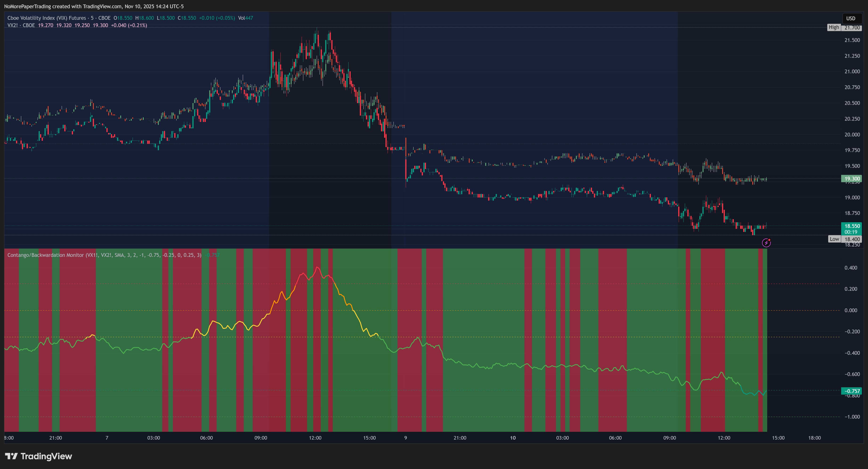Viewport: 868px width, 469px height.
Task: Click the Cboe Volatility Index Futures legend title
Action: pyautogui.click(x=59, y=18)
